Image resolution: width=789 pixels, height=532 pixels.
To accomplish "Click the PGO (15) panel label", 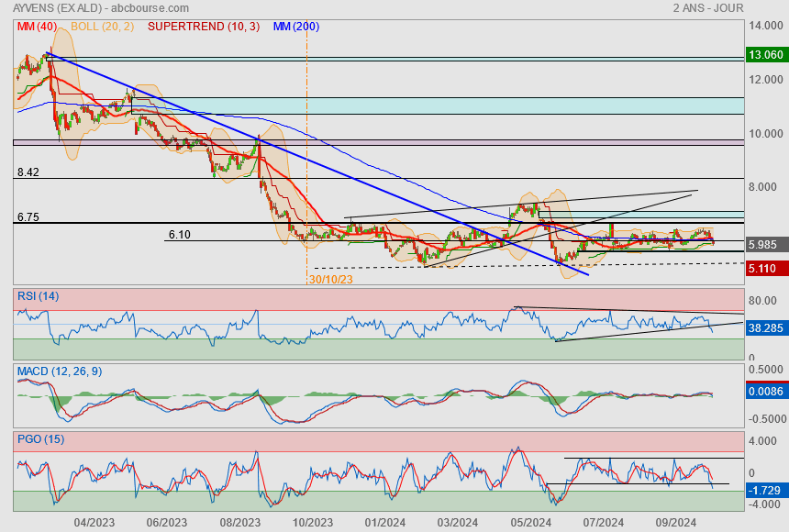I will [x=40, y=438].
